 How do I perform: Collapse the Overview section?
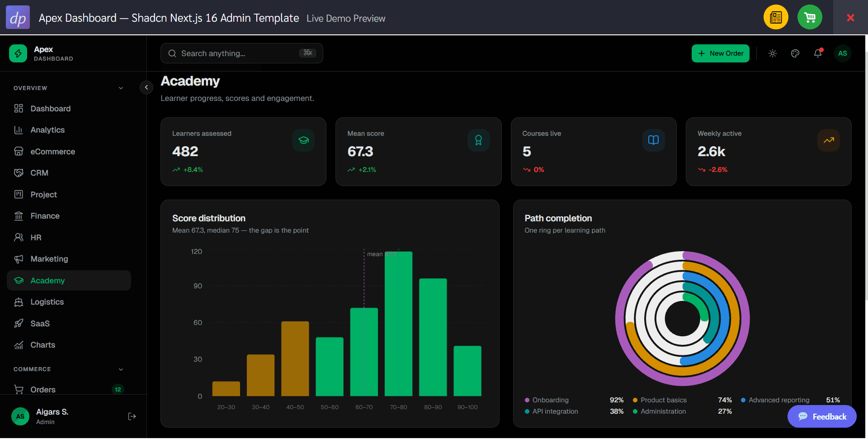pos(69,88)
